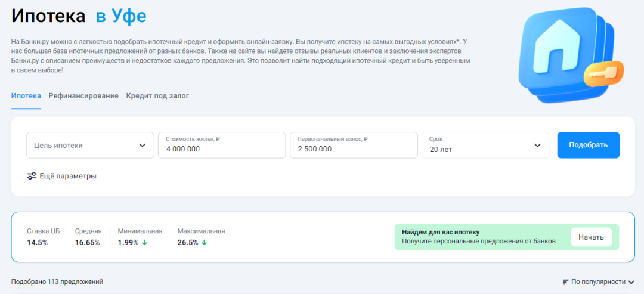
Task: Click the Минимальная rate 1.99% value
Action: click(x=128, y=242)
